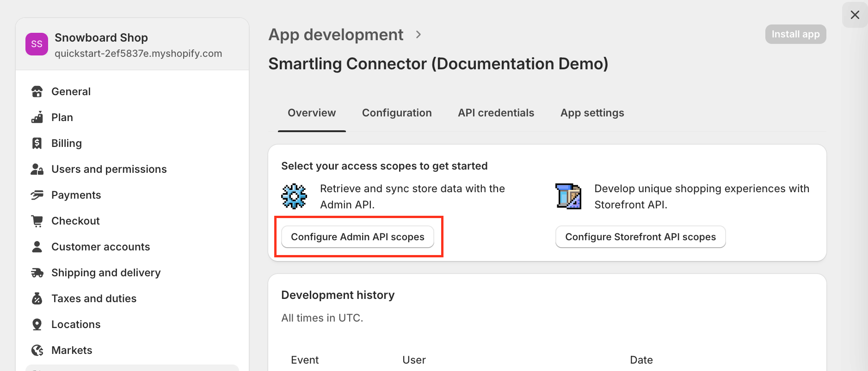Click the Users and permissions icon
The image size is (868, 371).
click(37, 169)
